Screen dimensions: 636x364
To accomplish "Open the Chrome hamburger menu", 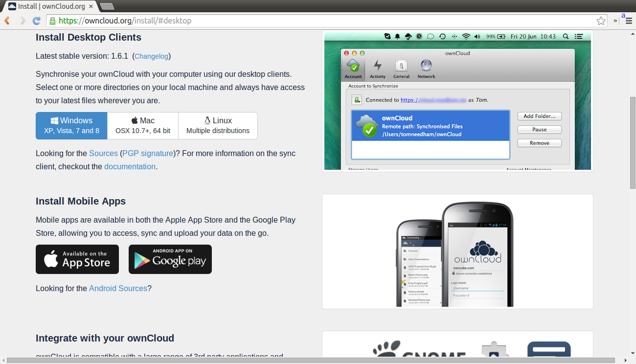I will [628, 21].
